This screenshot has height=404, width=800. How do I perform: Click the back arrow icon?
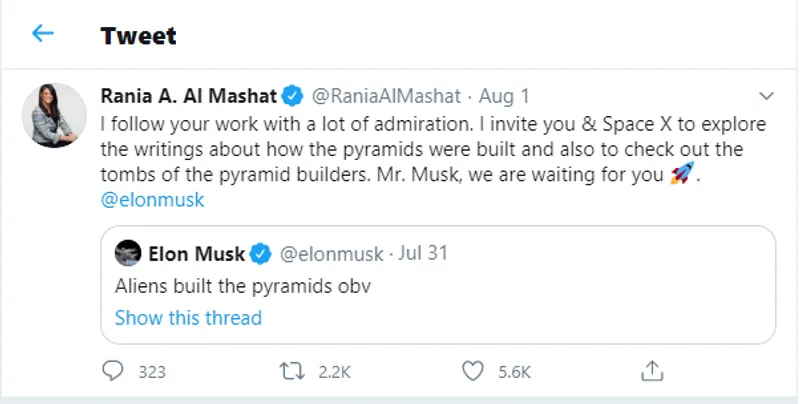pos(42,34)
